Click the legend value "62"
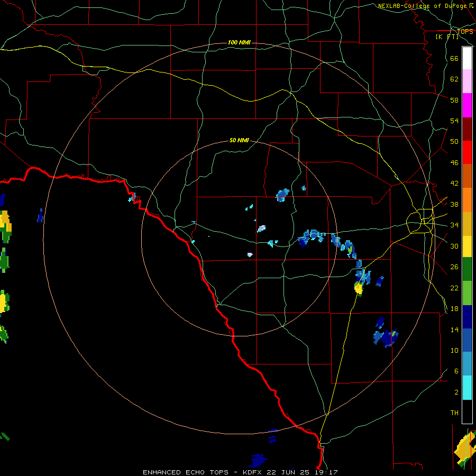 (454, 79)
